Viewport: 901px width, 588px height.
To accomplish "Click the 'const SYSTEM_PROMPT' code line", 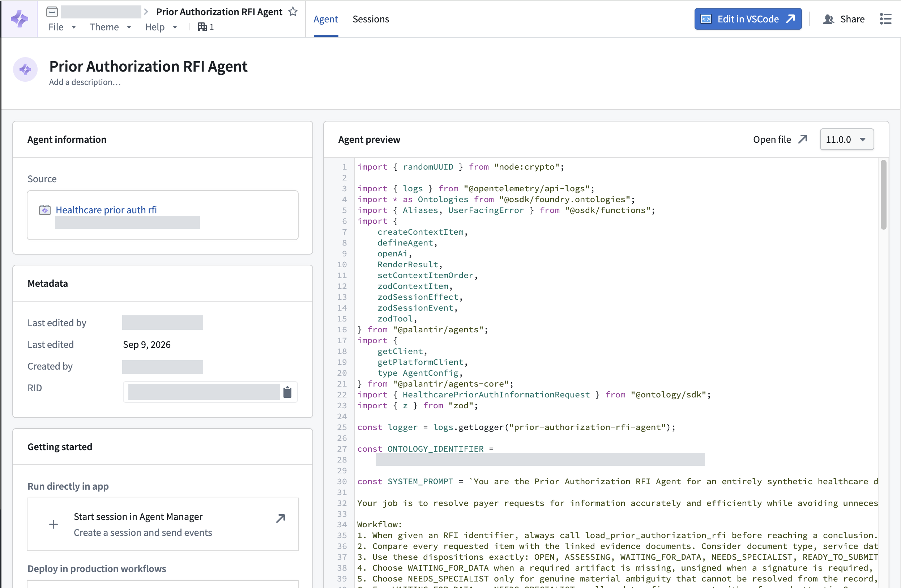I will click(x=617, y=482).
